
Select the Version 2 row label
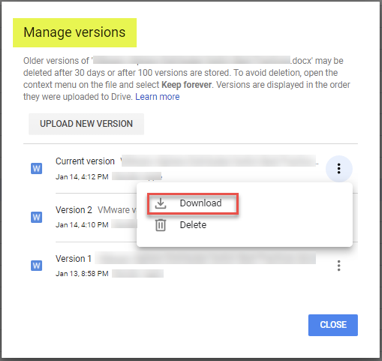coord(74,210)
